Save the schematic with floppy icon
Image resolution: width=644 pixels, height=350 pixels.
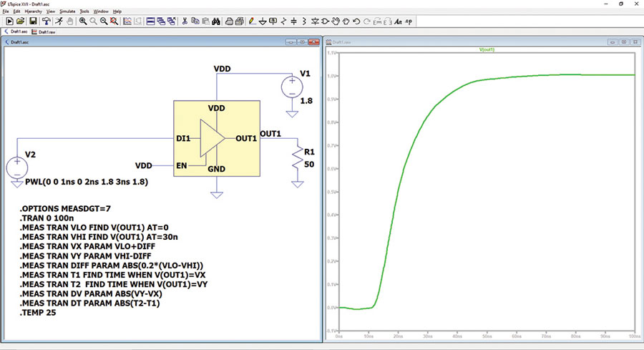coord(33,21)
